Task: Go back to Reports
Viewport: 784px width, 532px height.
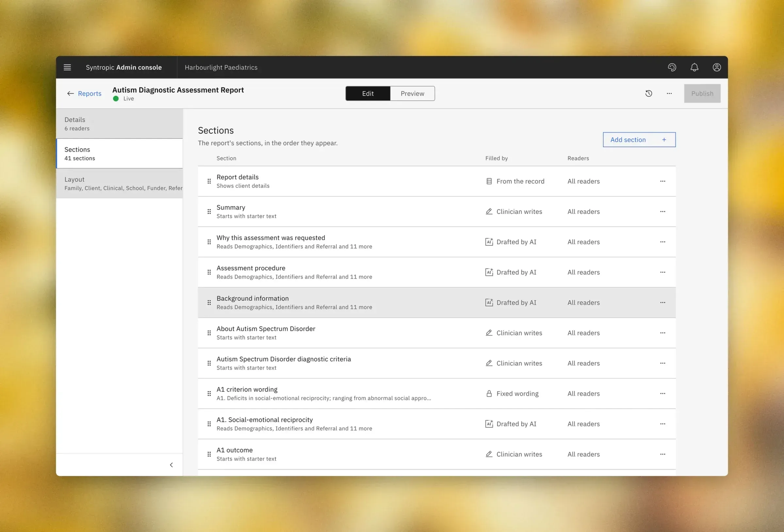Action: coord(84,93)
